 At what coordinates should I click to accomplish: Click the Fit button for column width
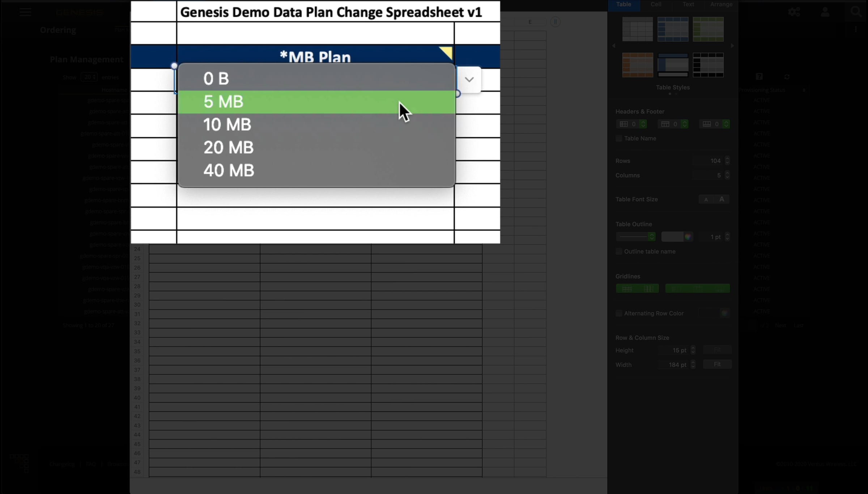tap(717, 364)
